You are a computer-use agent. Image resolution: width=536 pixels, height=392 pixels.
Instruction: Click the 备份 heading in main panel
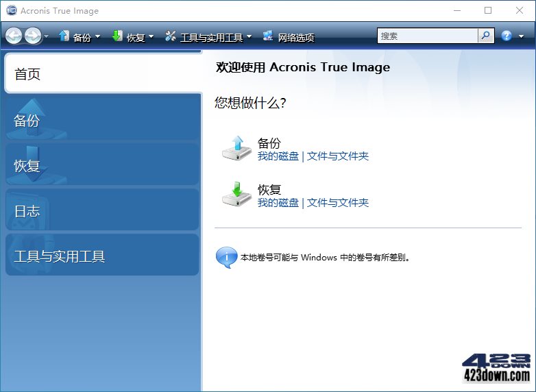tap(269, 143)
